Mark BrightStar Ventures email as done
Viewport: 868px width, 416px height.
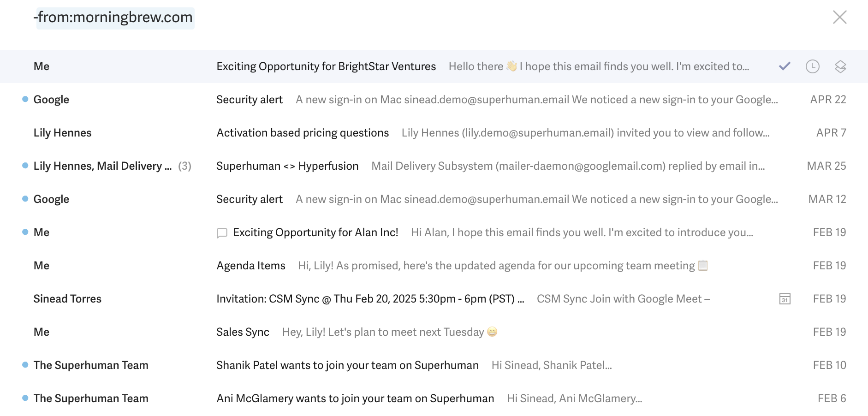785,66
